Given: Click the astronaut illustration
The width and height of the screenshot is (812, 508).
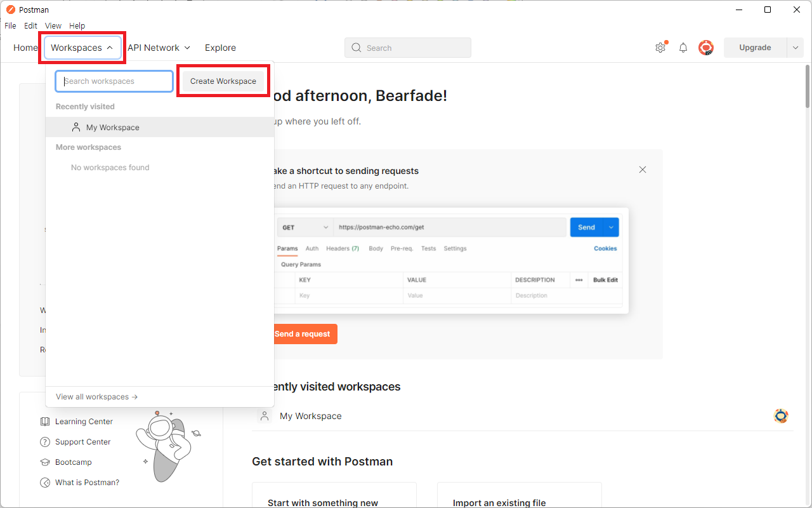Looking at the screenshot, I should [x=168, y=446].
